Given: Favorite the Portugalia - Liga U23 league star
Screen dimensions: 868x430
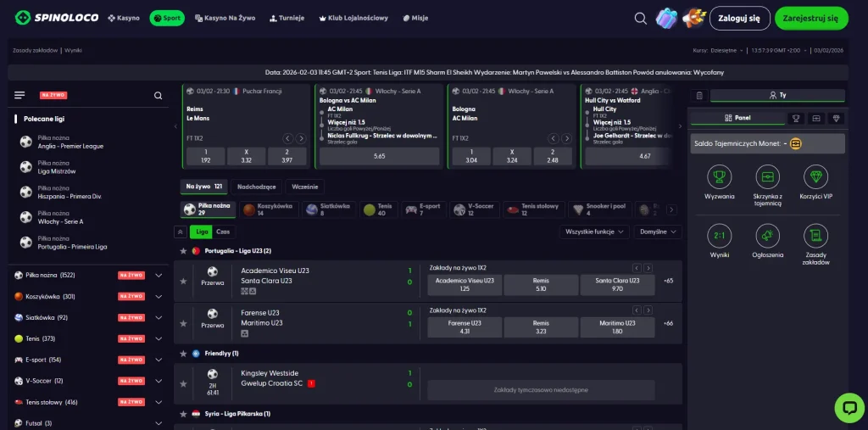Looking at the screenshot, I should (x=183, y=251).
